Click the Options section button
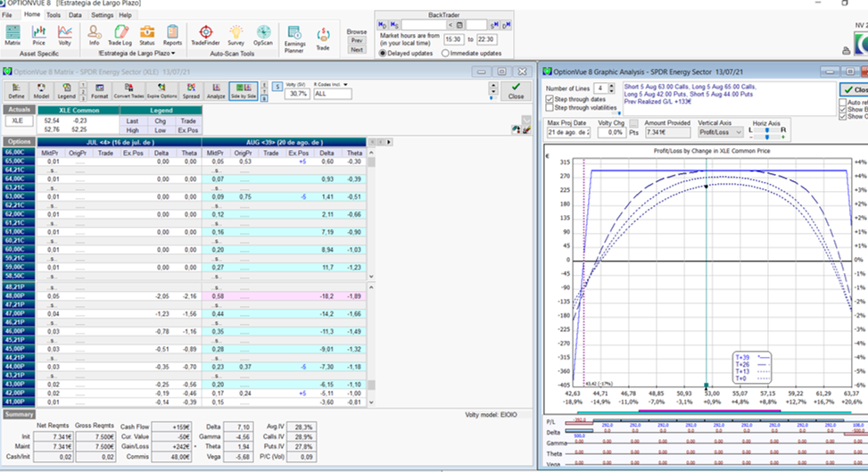This screenshot has height=472, width=868. [x=19, y=142]
